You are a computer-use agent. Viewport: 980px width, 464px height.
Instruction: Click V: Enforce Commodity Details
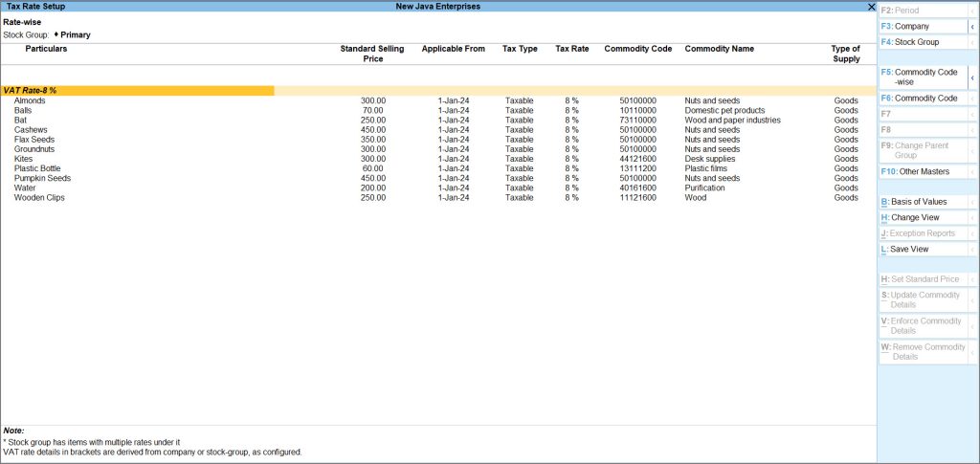pyautogui.click(x=924, y=326)
